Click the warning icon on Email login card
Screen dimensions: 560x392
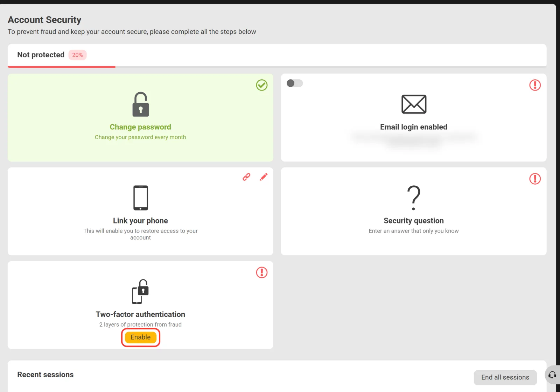point(535,85)
